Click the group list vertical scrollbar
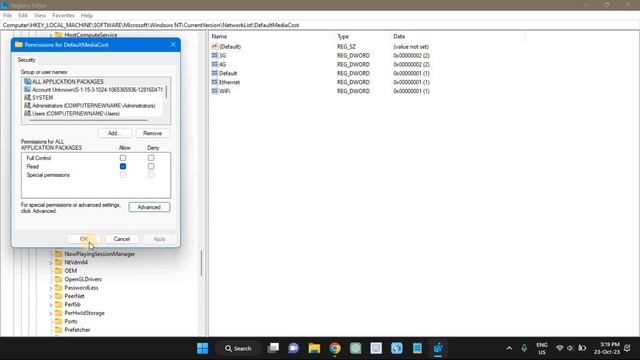 tap(166, 92)
